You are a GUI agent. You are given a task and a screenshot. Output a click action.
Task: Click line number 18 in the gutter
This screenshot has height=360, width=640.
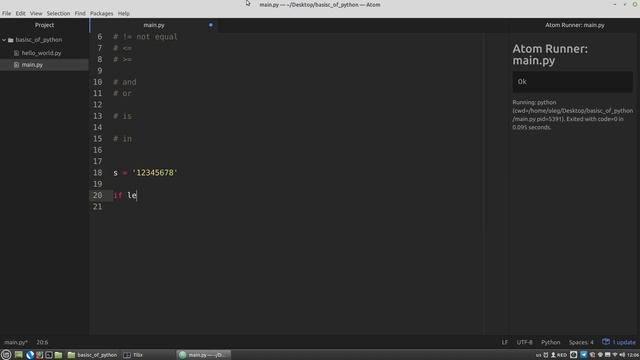(x=98, y=173)
